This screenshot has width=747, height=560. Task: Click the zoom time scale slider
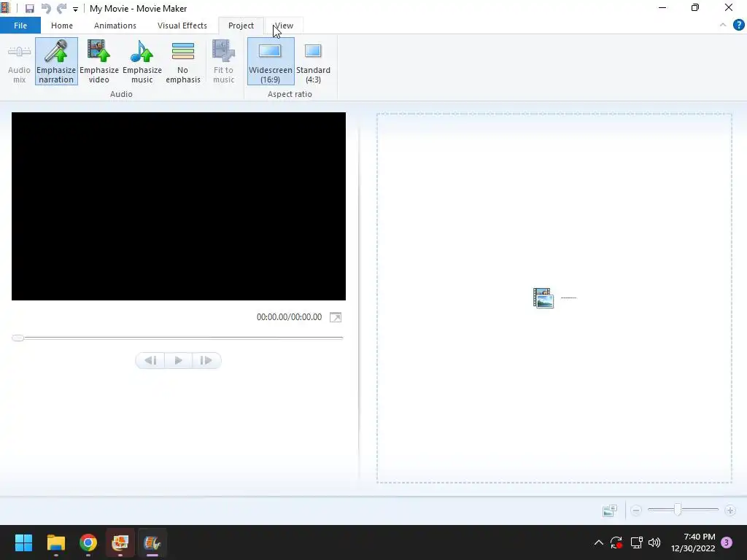pyautogui.click(x=678, y=510)
